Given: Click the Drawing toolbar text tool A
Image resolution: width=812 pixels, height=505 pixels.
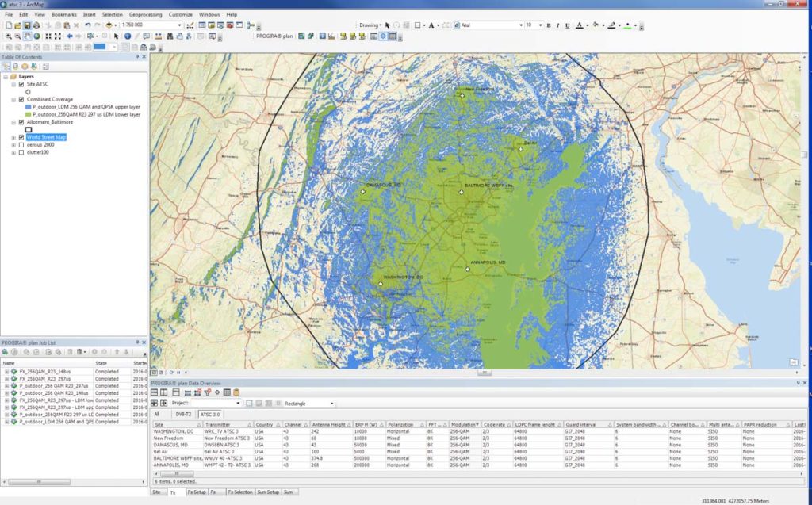Looking at the screenshot, I should tap(431, 25).
